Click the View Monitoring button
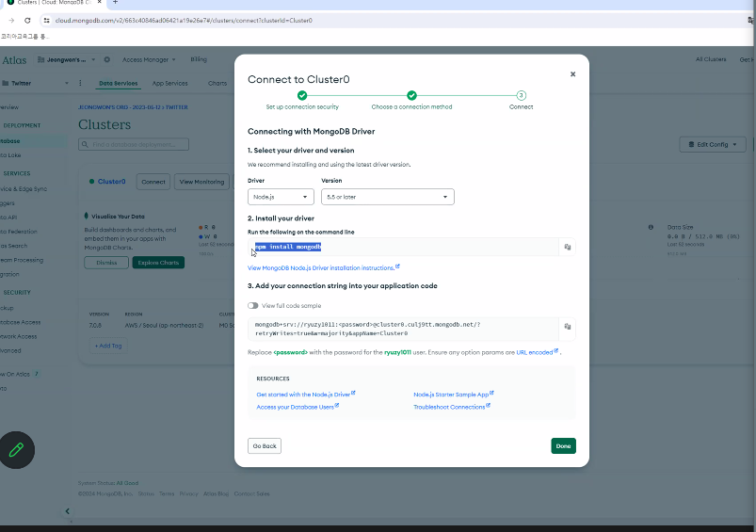This screenshot has width=756, height=532. [x=201, y=182]
